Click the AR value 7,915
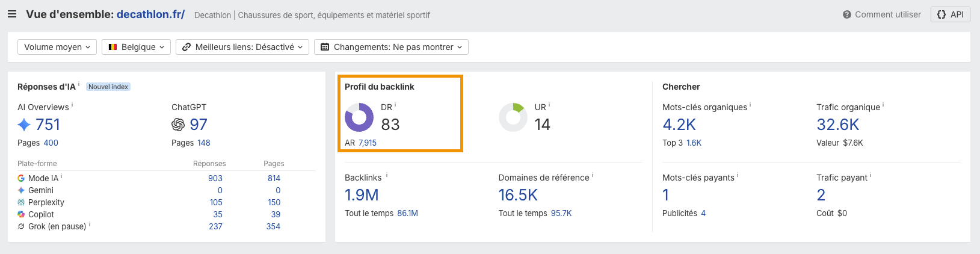This screenshot has height=254, width=980. tap(368, 143)
